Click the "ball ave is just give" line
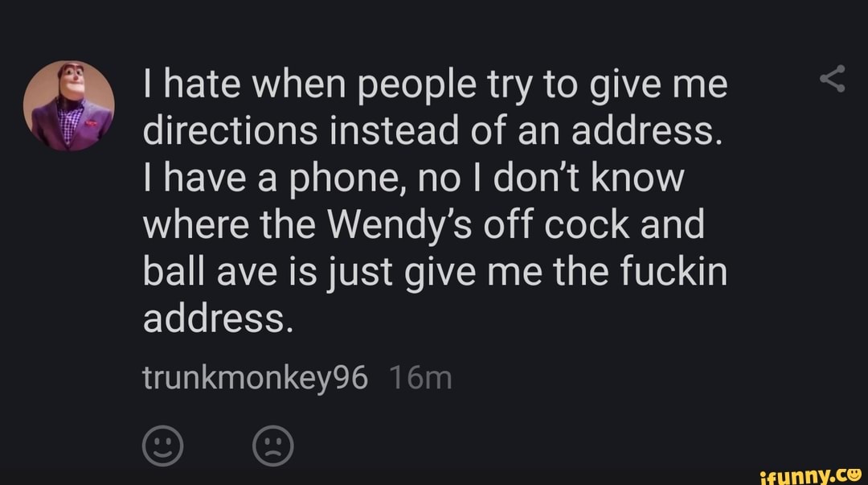The height and width of the screenshot is (485, 868). (435, 273)
